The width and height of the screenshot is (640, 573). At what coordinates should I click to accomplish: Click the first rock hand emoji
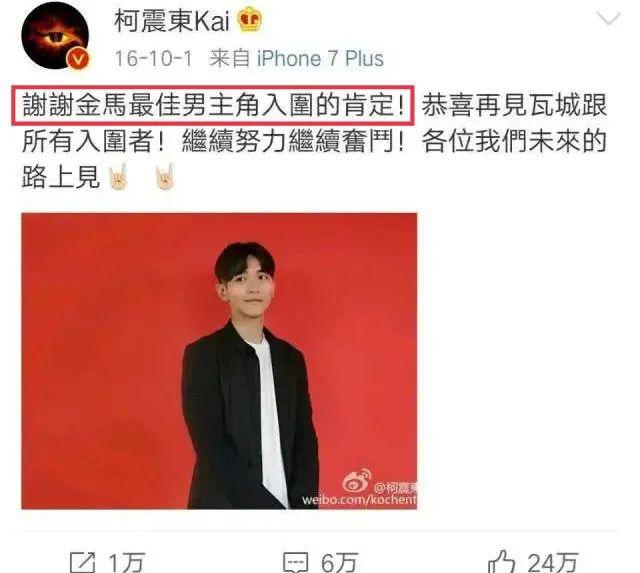click(x=118, y=176)
